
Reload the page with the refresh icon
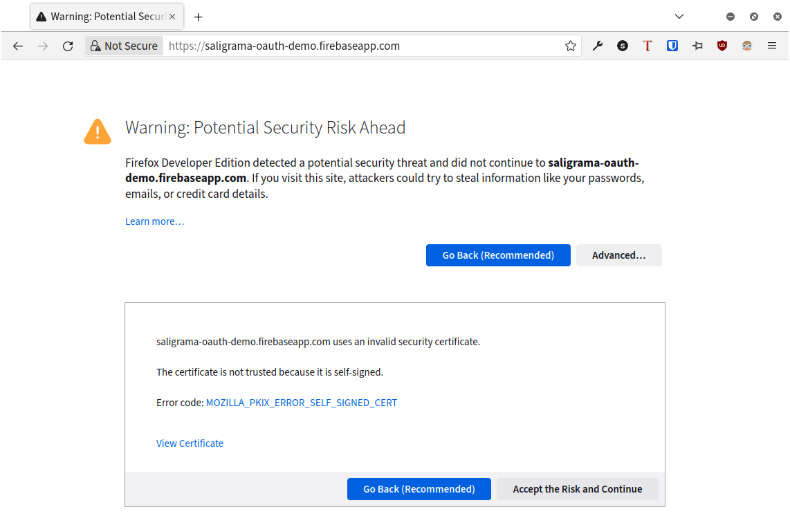point(68,46)
